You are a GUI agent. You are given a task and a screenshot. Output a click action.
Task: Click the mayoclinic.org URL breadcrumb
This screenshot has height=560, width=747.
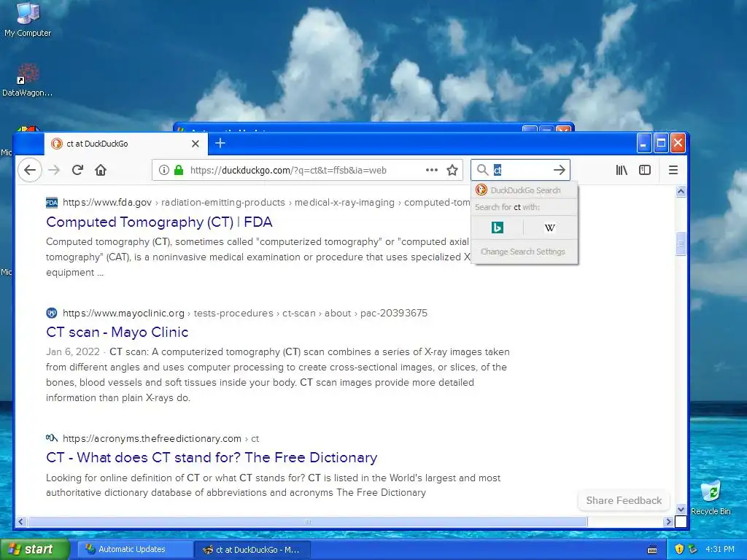(x=245, y=313)
